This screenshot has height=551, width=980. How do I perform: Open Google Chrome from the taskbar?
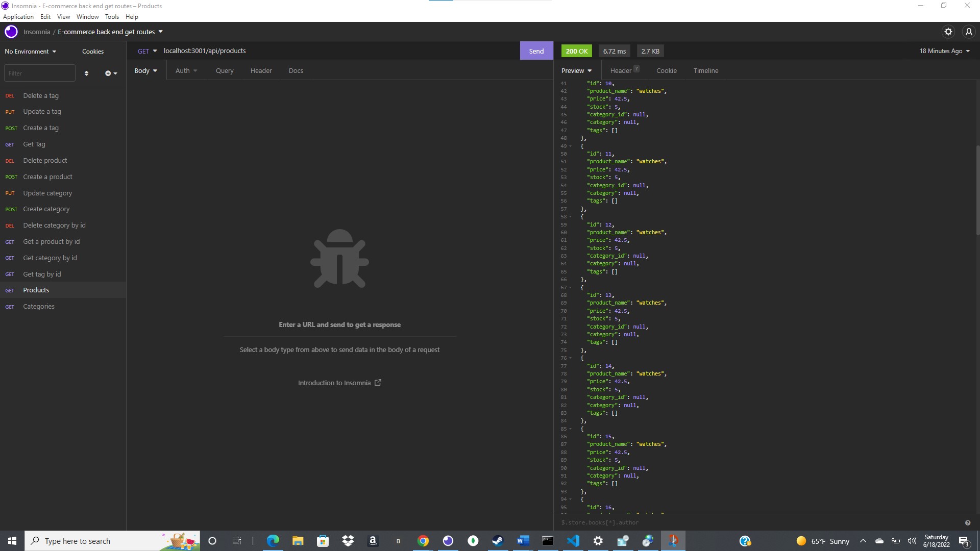click(x=423, y=541)
